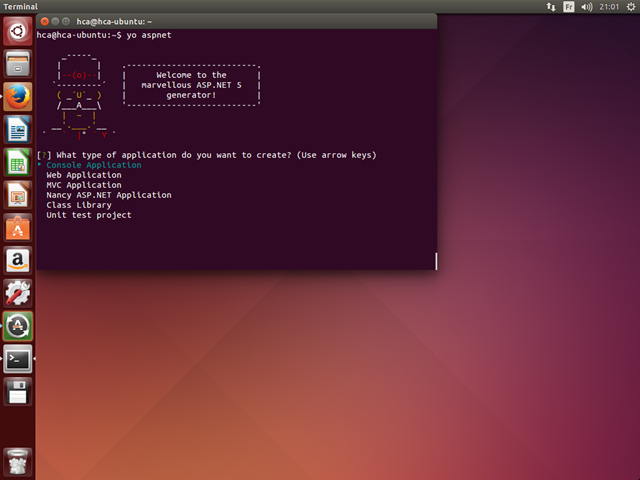Open the network connections indicator

[x=551, y=7]
